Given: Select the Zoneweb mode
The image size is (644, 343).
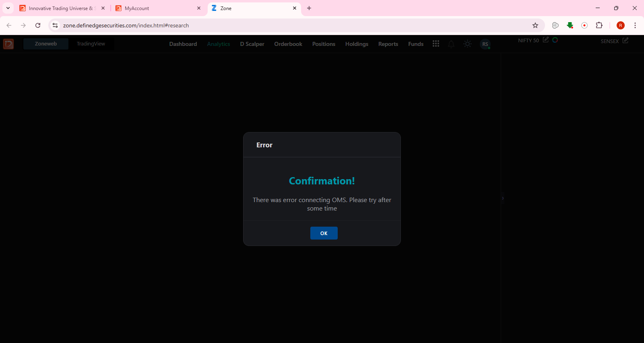Looking at the screenshot, I should 46,44.
